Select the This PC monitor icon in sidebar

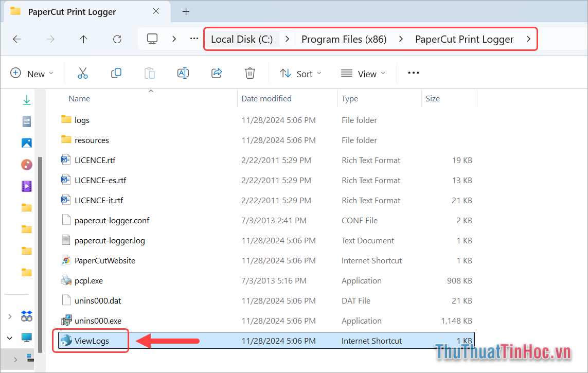[27, 338]
